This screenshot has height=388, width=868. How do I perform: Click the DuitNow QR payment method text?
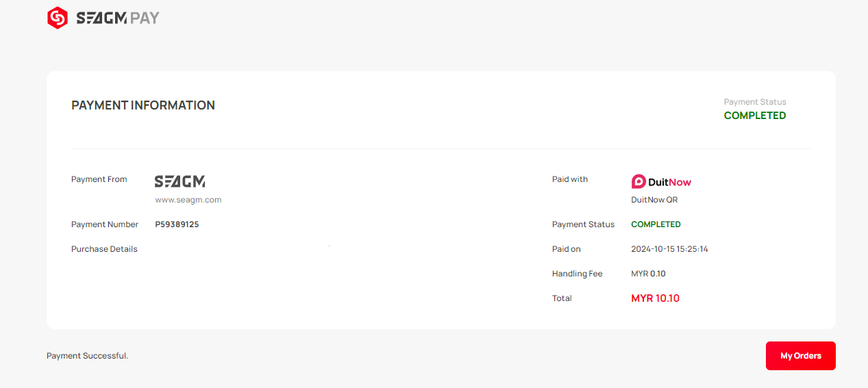coord(654,200)
